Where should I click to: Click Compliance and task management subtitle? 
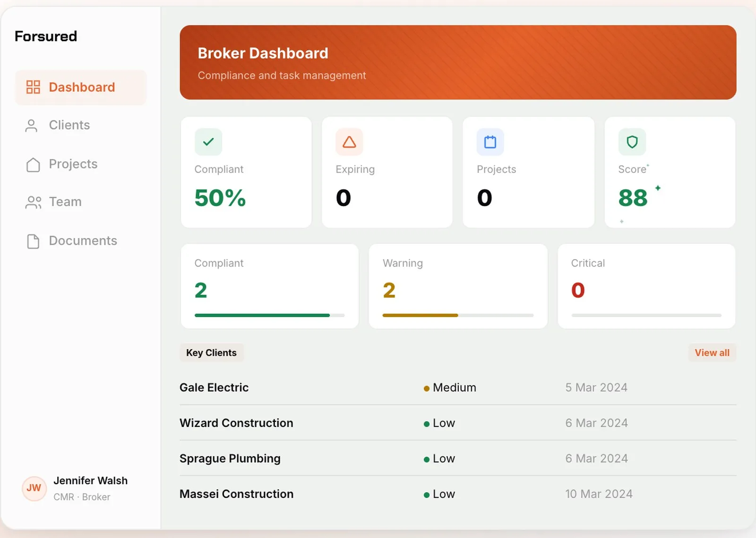(282, 76)
